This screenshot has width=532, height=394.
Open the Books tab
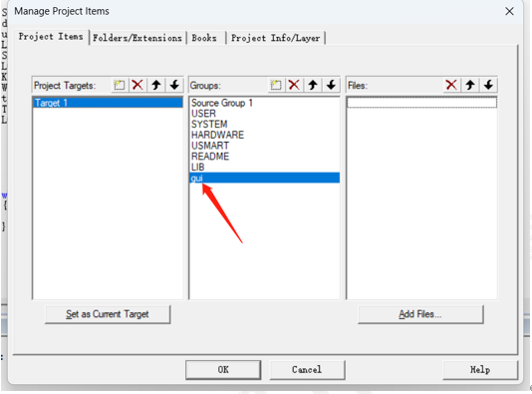[204, 38]
